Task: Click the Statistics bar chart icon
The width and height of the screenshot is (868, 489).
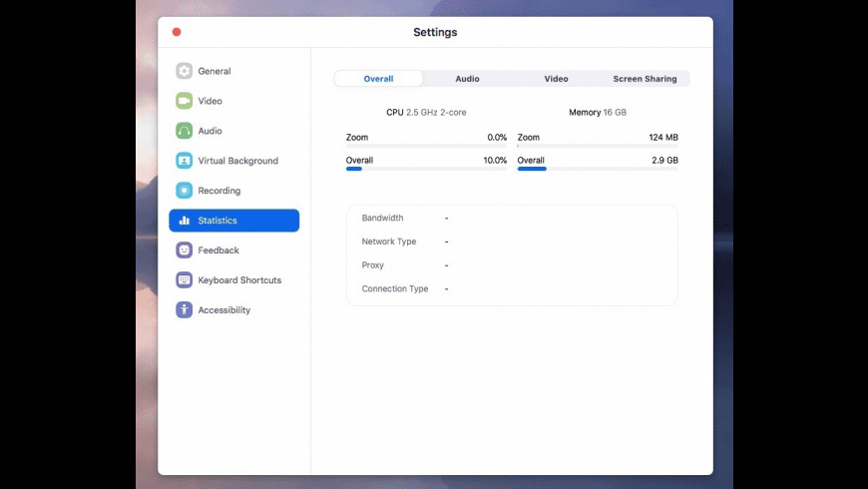Action: coord(184,221)
